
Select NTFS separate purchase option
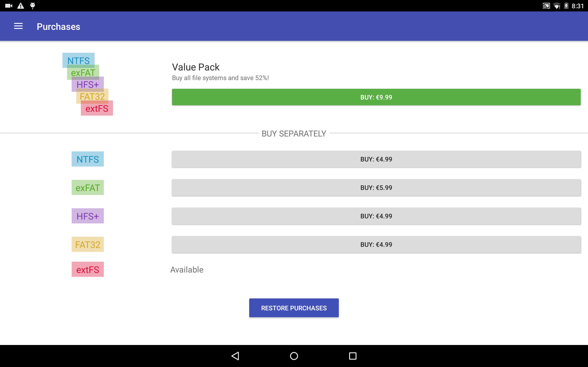pos(376,159)
